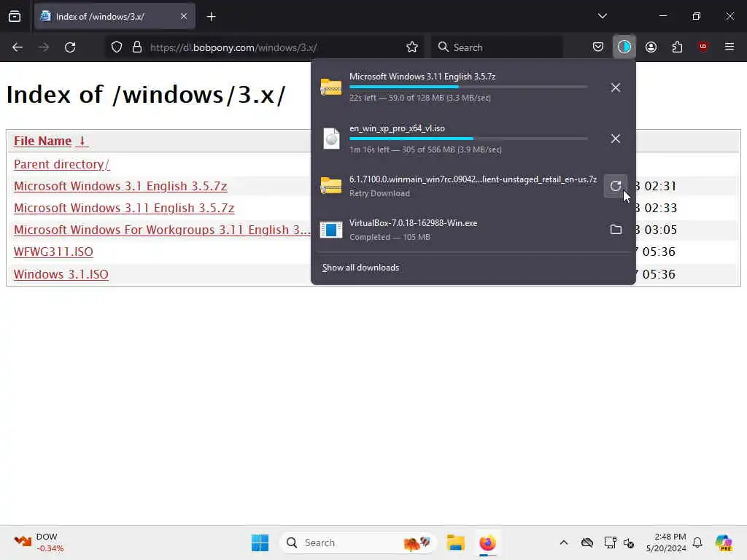Open a new tab with the plus button
The height and width of the screenshot is (560, 747).
tap(211, 17)
